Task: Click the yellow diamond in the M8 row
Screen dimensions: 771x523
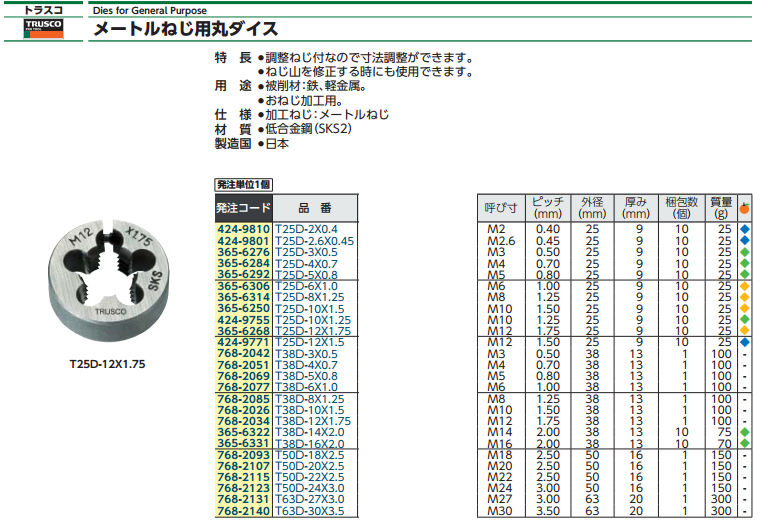Action: (745, 297)
